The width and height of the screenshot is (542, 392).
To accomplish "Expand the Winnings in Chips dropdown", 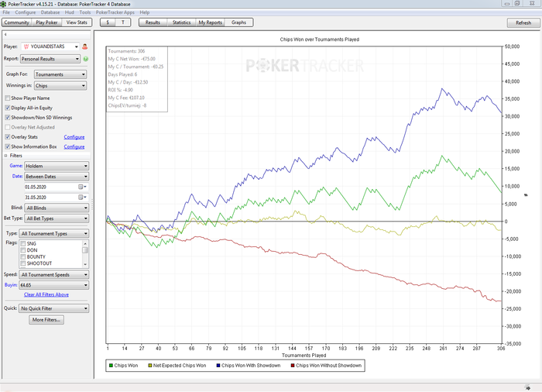I will [x=60, y=86].
